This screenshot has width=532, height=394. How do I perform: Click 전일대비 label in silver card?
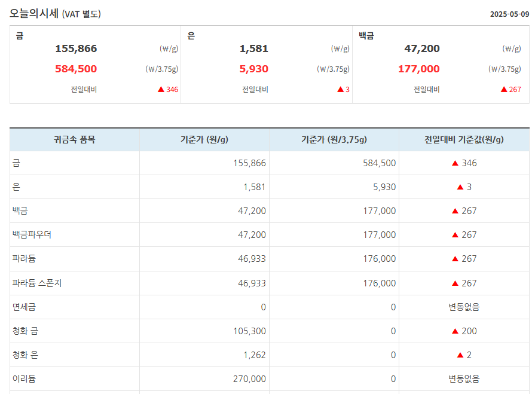[x=255, y=89]
